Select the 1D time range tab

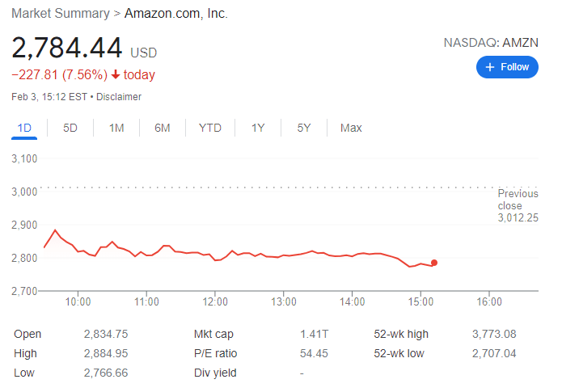tap(24, 128)
